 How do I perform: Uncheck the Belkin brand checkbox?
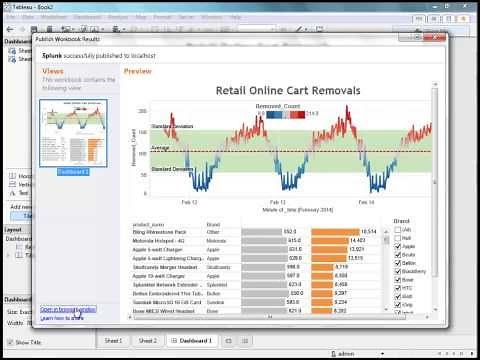pos(397,263)
